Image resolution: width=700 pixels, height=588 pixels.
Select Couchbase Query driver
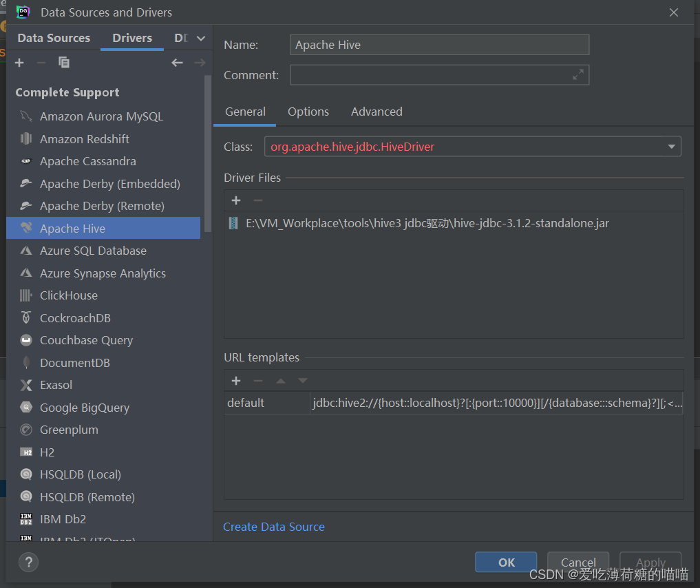(x=103, y=340)
